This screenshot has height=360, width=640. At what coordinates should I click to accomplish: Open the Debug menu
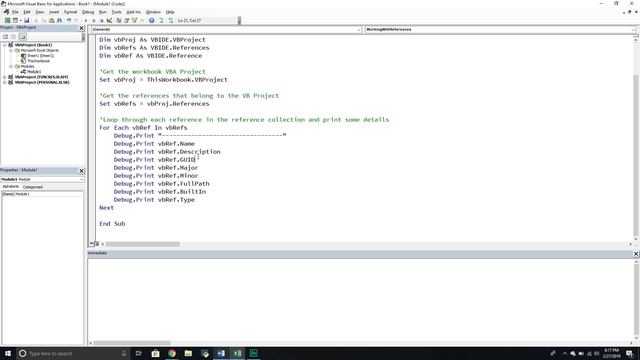(x=88, y=12)
